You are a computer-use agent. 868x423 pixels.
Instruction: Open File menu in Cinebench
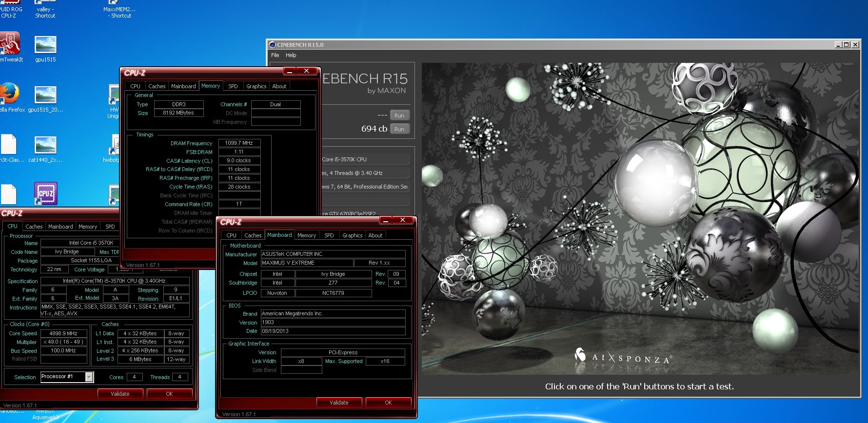click(275, 55)
